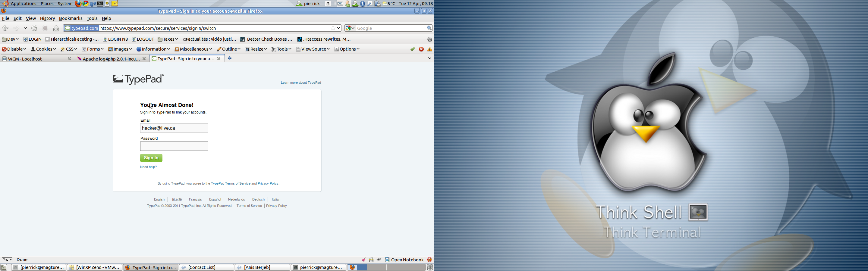Click the red error indicator in developer toolbar
This screenshot has width=868, height=271.
coord(421,49)
